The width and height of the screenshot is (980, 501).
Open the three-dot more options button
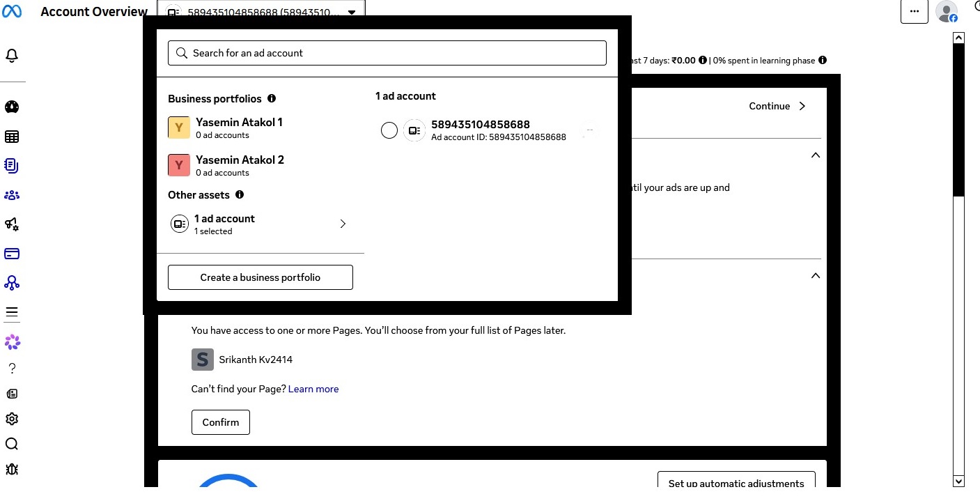click(915, 11)
